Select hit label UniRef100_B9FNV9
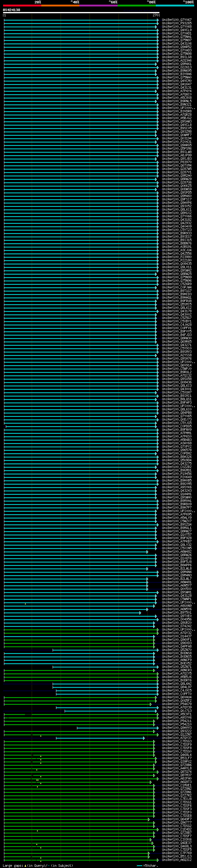197x868 pixels. tap(176, 430)
